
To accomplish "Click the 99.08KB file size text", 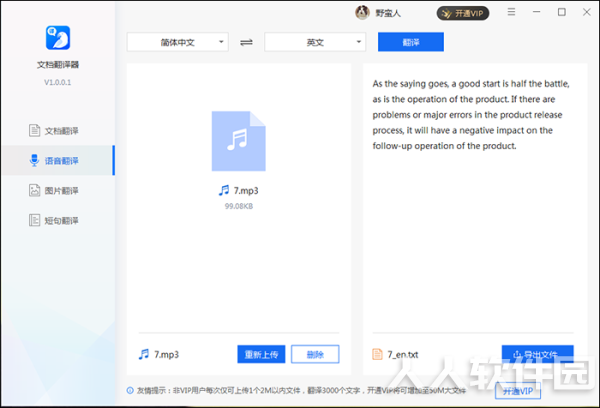I will point(239,206).
